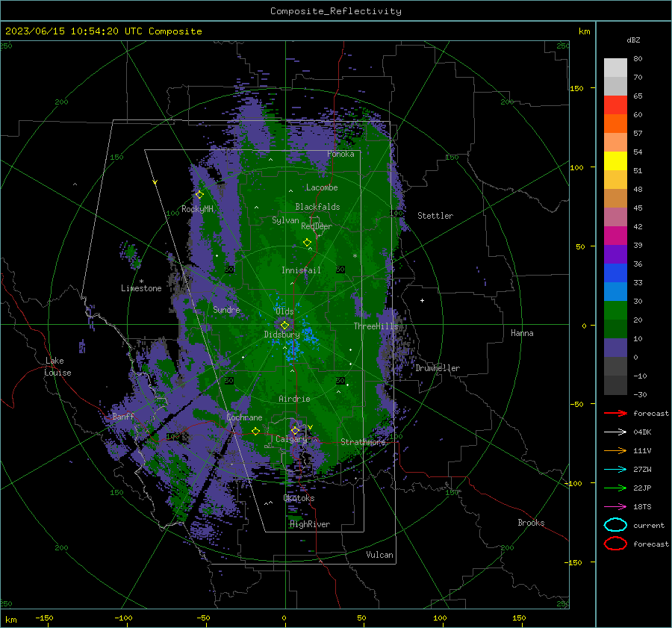Click the Sundre town label
The image size is (672, 628).
226,309
